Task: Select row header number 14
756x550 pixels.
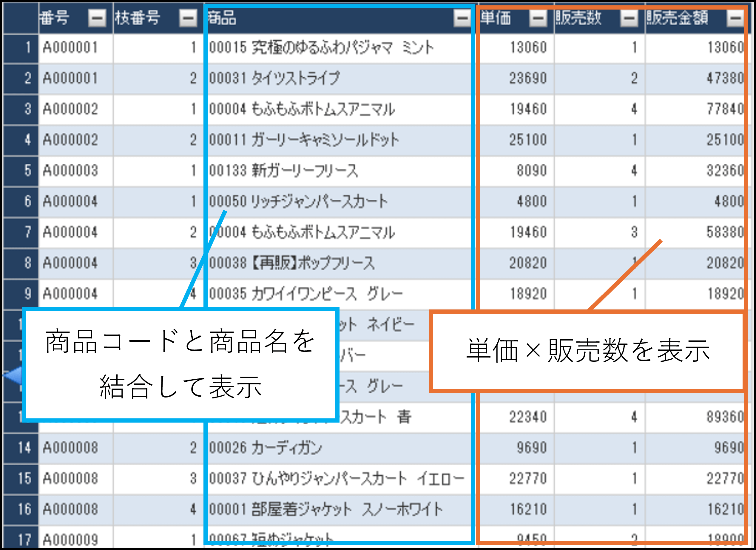Action: click(21, 448)
